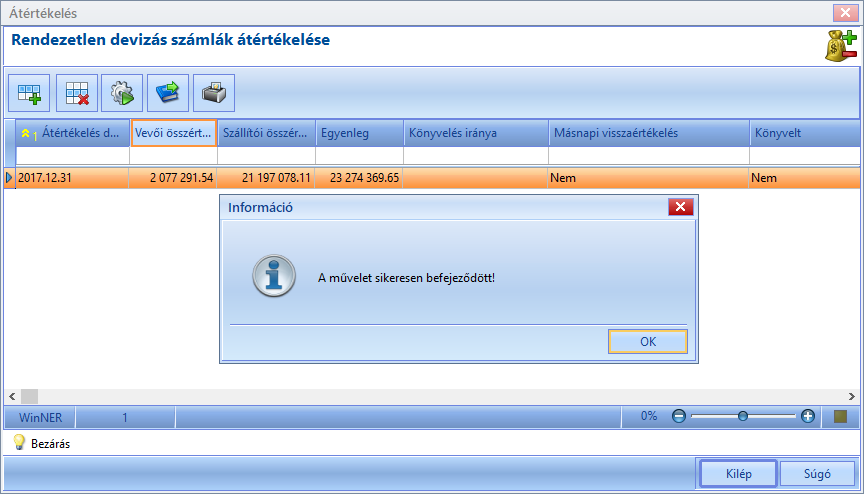Click the zoom slider handle

(743, 416)
